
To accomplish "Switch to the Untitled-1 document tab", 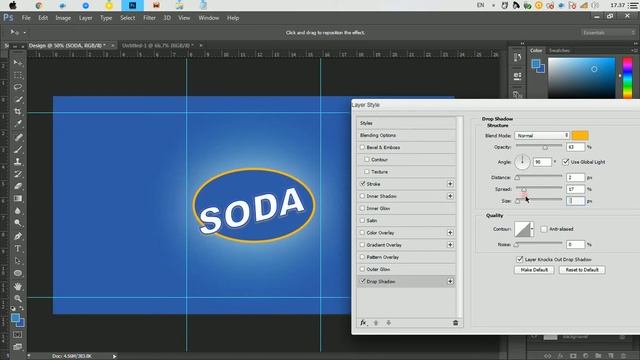I will (x=158, y=45).
